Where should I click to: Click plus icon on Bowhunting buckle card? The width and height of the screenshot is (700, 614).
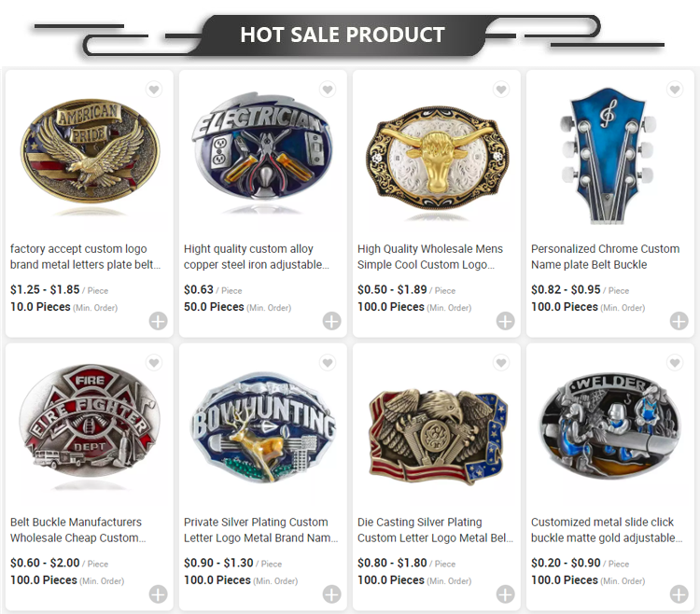pyautogui.click(x=331, y=594)
